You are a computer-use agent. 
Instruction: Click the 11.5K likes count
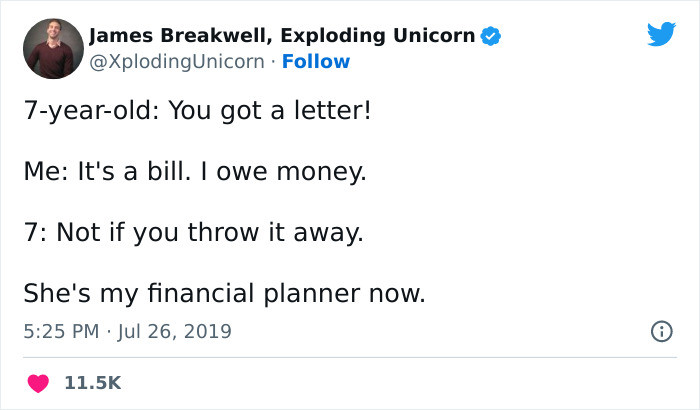click(92, 383)
